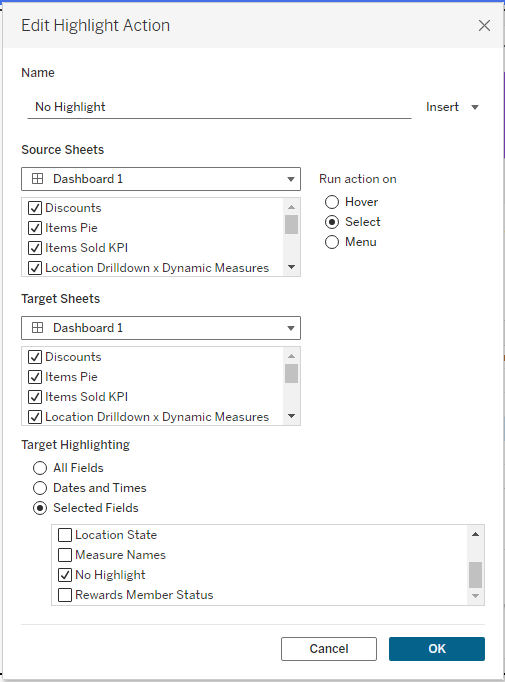This screenshot has width=505, height=682.
Task: Close the Edit Highlight Action dialog
Action: (x=484, y=26)
